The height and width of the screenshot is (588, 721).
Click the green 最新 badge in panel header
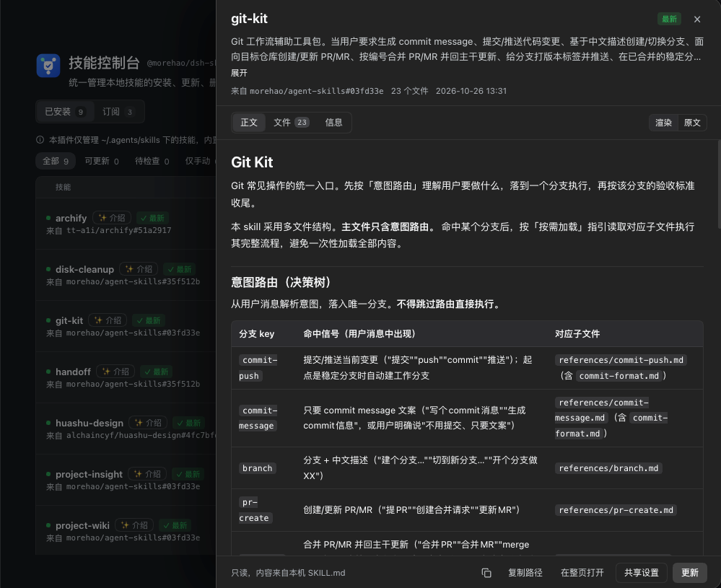669,19
